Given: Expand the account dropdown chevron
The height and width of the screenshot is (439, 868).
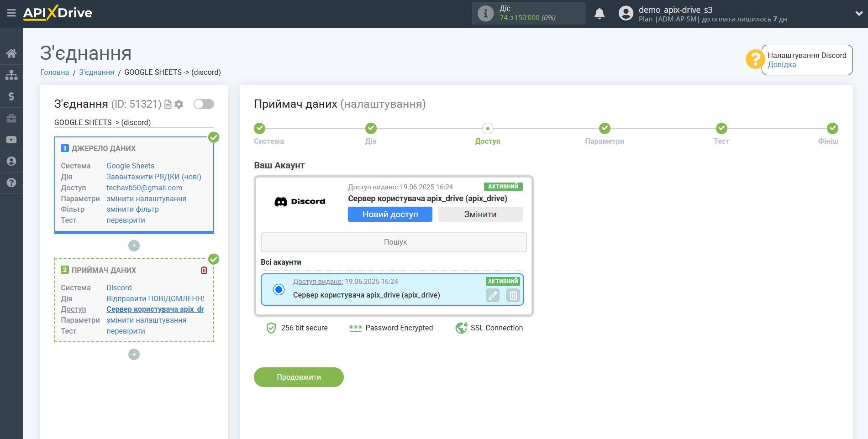Looking at the screenshot, I should coord(858,14).
